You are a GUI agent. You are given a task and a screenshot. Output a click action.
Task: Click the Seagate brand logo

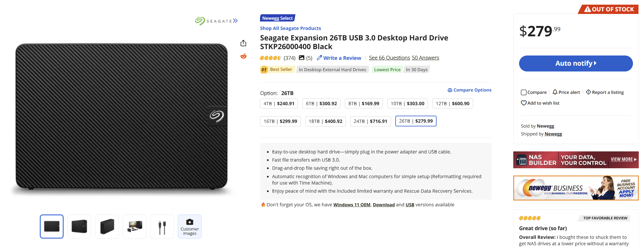pyautogui.click(x=216, y=21)
